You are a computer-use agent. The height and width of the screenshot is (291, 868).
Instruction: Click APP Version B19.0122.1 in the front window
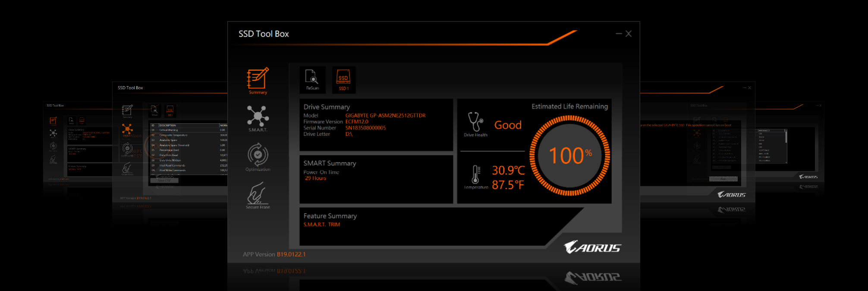[x=274, y=254]
